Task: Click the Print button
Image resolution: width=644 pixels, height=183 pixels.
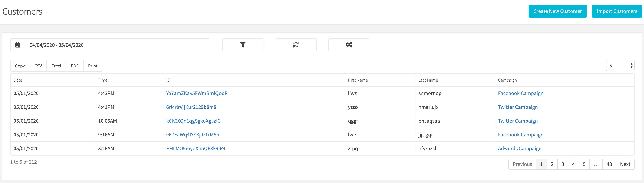Action: click(93, 66)
